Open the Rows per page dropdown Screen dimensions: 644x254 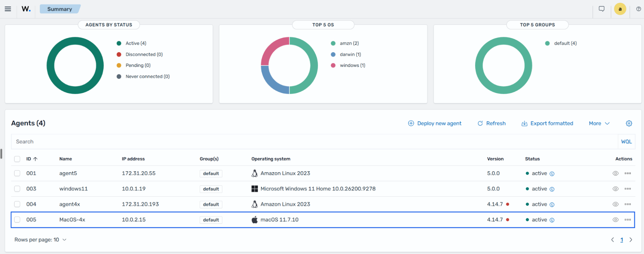click(40, 240)
